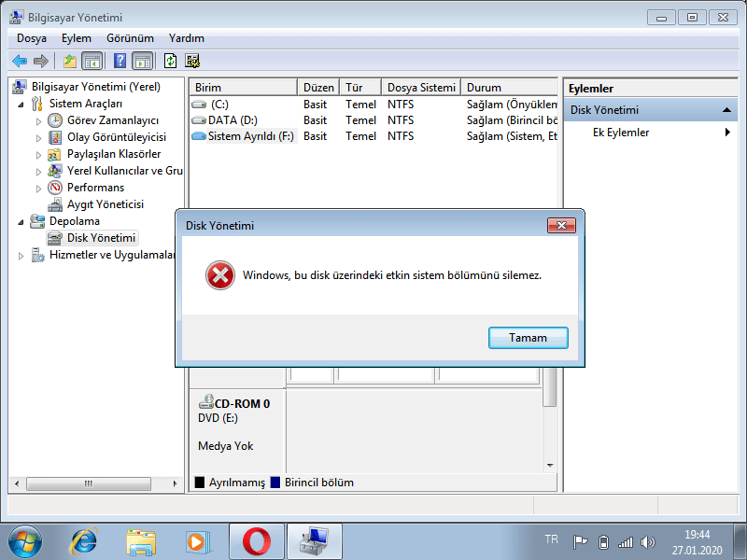
Task: Collapse the Depolama tree node
Action: tap(21, 222)
